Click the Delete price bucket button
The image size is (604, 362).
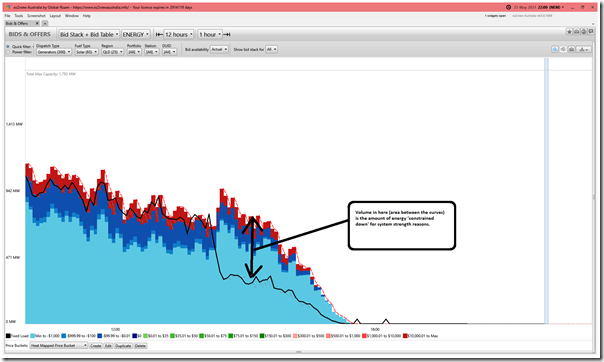pos(140,346)
